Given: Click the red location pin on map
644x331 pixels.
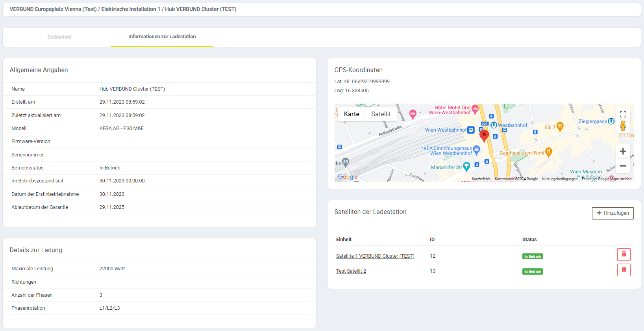Looking at the screenshot, I should (x=484, y=136).
